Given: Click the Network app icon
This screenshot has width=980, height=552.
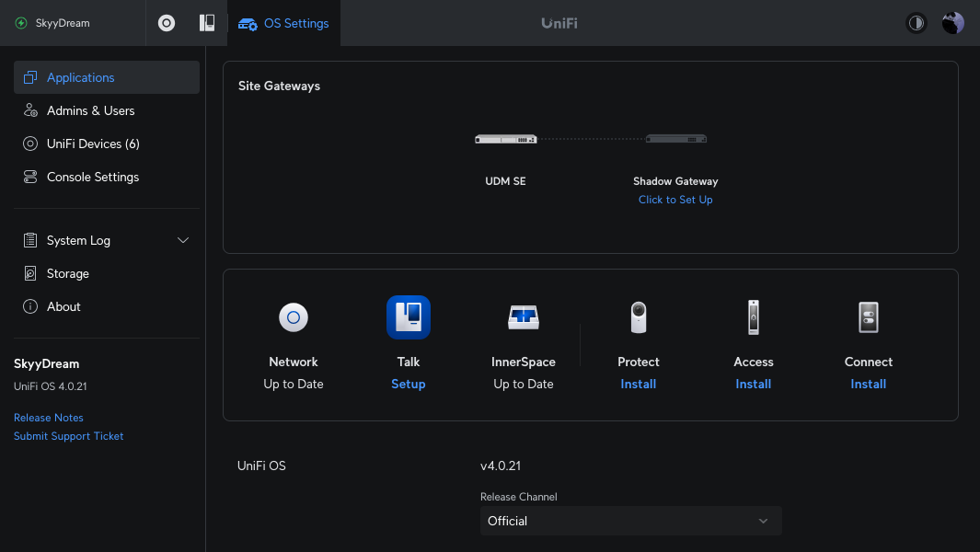Looking at the screenshot, I should [294, 318].
